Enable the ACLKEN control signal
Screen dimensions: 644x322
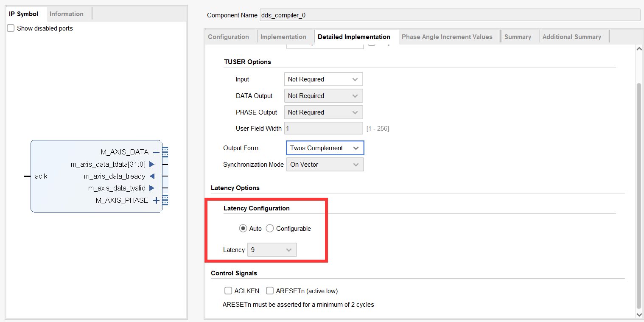tap(228, 291)
